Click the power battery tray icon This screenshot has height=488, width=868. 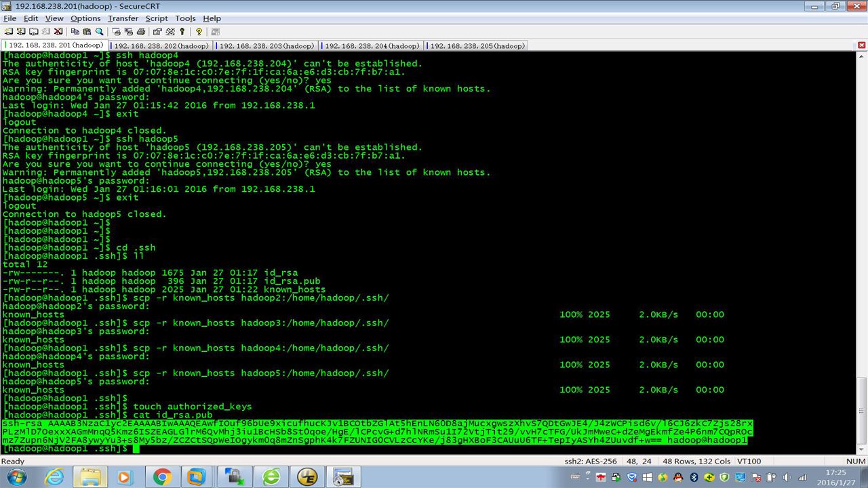772,477
